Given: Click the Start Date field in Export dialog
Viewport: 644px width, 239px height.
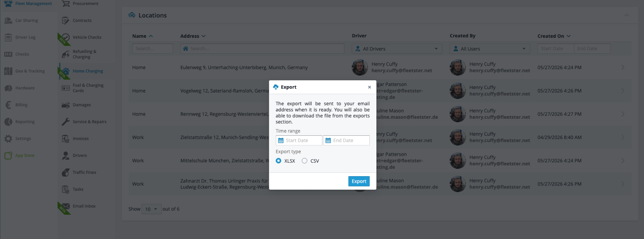Looking at the screenshot, I should (x=299, y=140).
